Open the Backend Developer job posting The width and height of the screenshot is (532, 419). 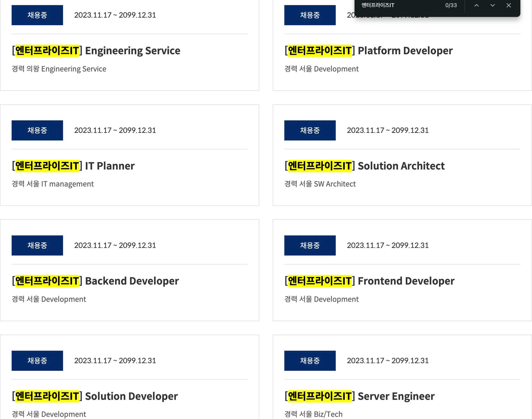coord(95,281)
